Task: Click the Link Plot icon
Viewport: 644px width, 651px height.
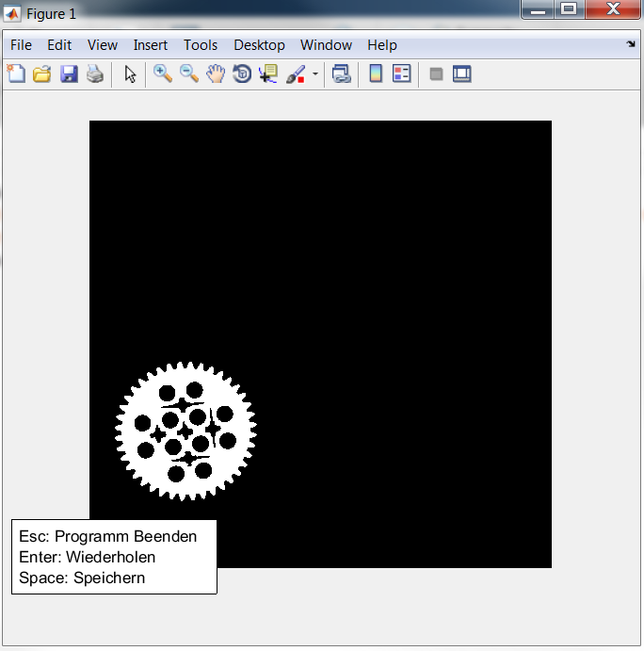Action: (342, 73)
